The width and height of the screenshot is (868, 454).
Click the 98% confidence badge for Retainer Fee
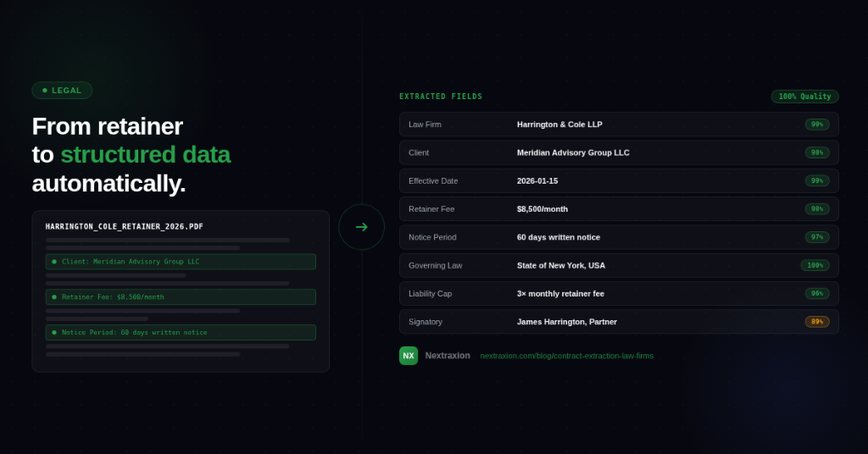pyautogui.click(x=817, y=209)
